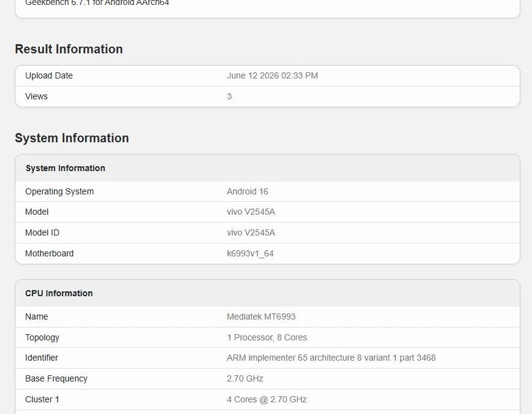Screen dimensions: 532x414
Task: Click 'vivo V2545A' in the Model ID row
Action: click(x=251, y=232)
